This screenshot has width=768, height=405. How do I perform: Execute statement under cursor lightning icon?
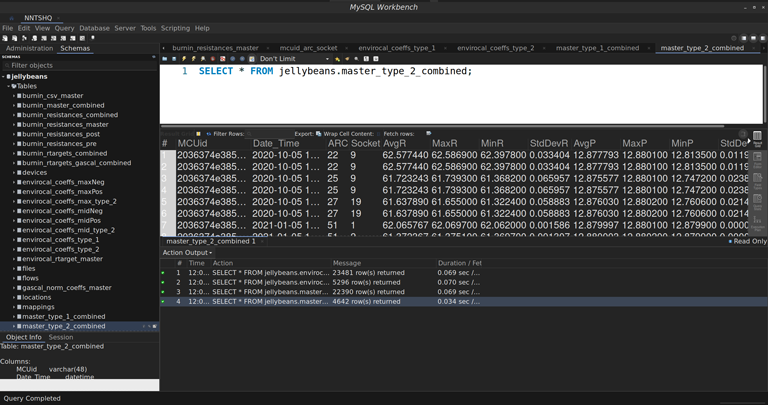point(193,59)
